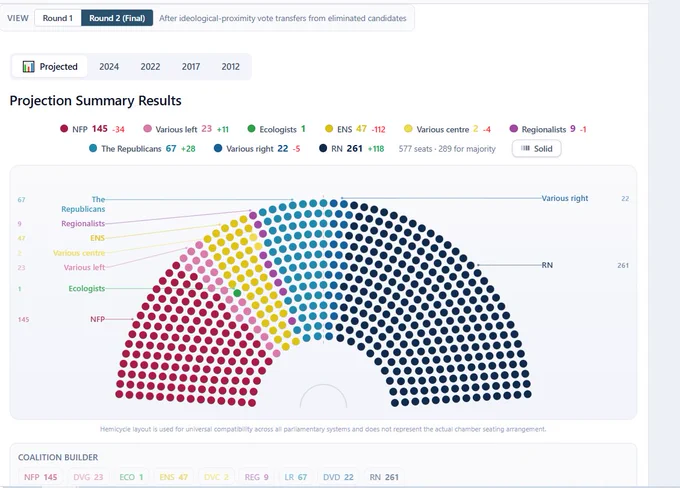
Task: Click the ENS legend yellow dot
Action: (x=329, y=129)
